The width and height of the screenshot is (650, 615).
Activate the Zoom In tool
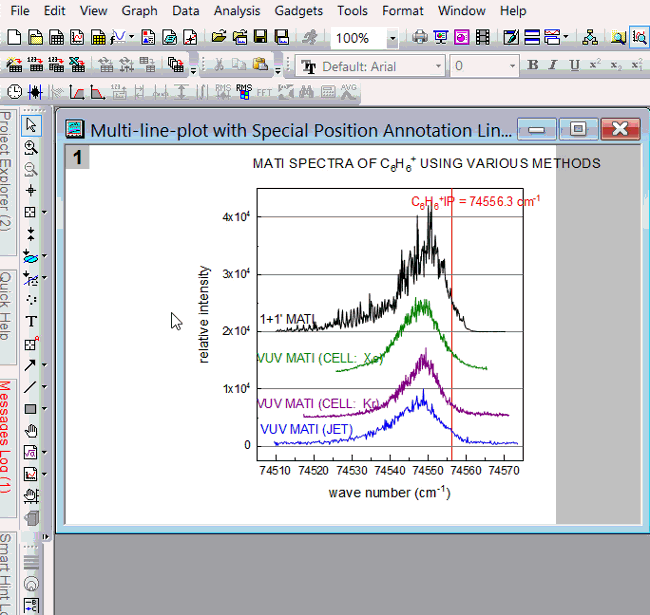pyautogui.click(x=31, y=147)
